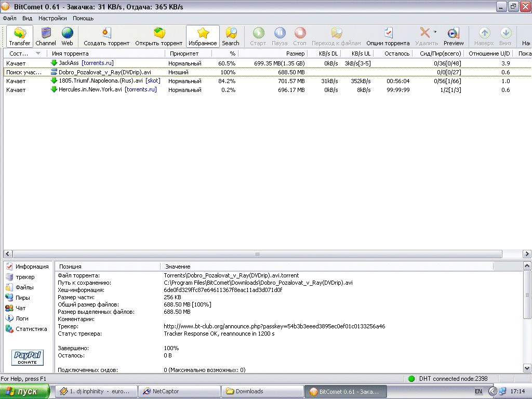The image size is (532, 399).
Task: Switch to the Channel toolbar button
Action: pyautogui.click(x=46, y=36)
